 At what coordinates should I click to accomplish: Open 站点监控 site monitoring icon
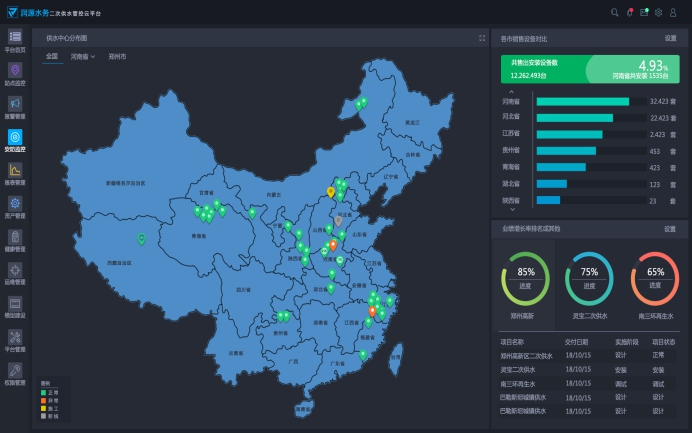(x=15, y=72)
